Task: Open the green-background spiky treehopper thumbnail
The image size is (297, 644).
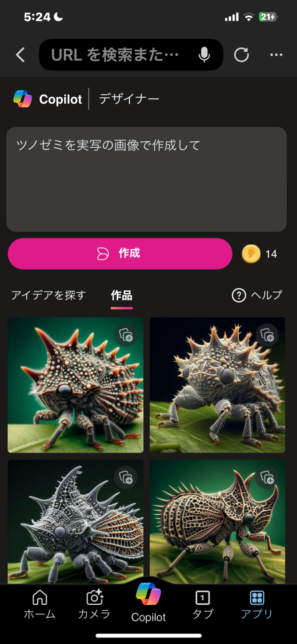Action: [76, 385]
